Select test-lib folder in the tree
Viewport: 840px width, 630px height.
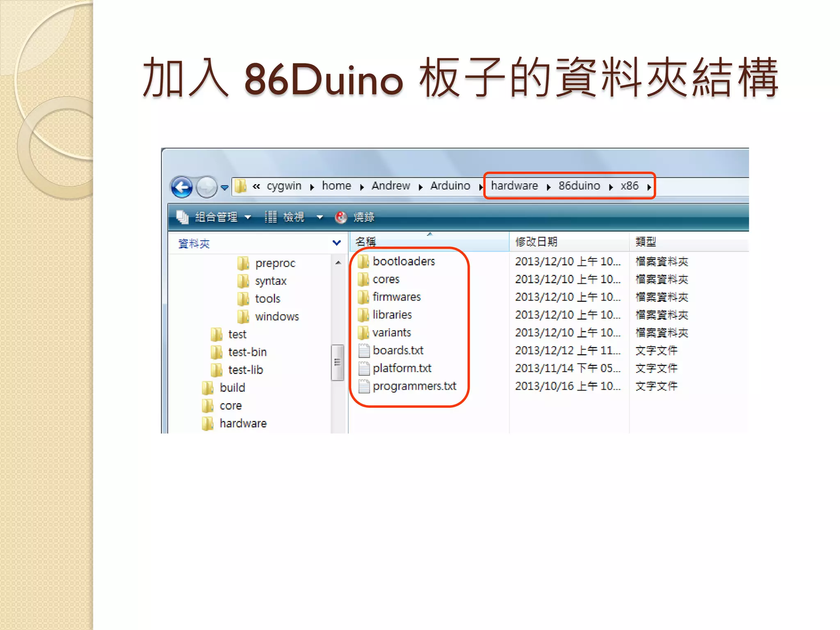click(x=245, y=370)
